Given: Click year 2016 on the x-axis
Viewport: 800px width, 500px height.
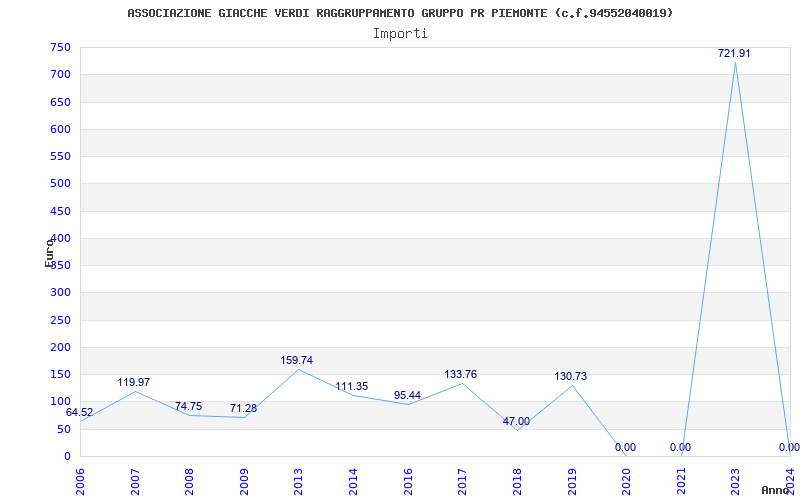Looking at the screenshot, I should click(x=408, y=481).
